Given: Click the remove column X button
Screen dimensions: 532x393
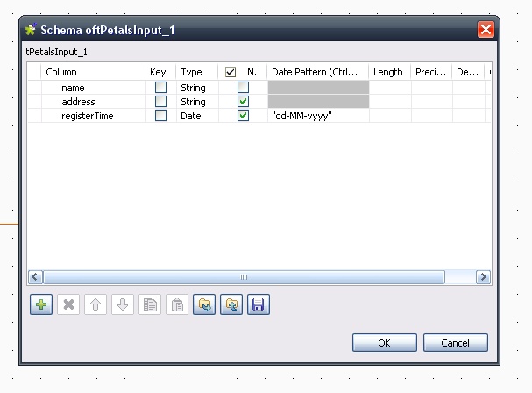Looking at the screenshot, I should tap(68, 305).
